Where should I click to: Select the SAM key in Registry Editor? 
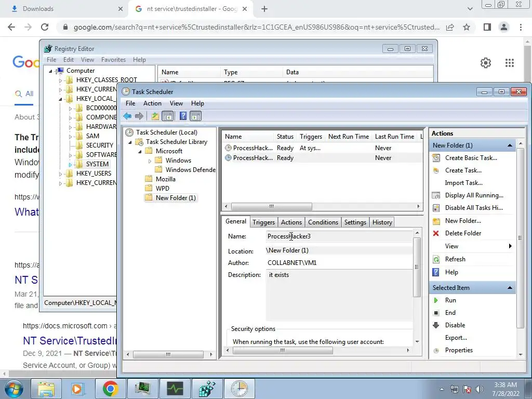click(92, 136)
